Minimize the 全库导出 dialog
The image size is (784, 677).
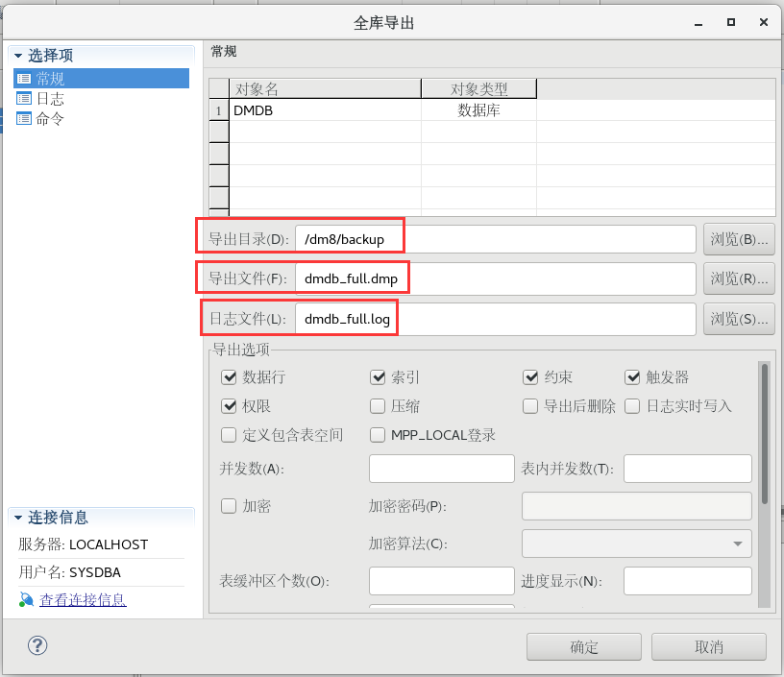698,22
